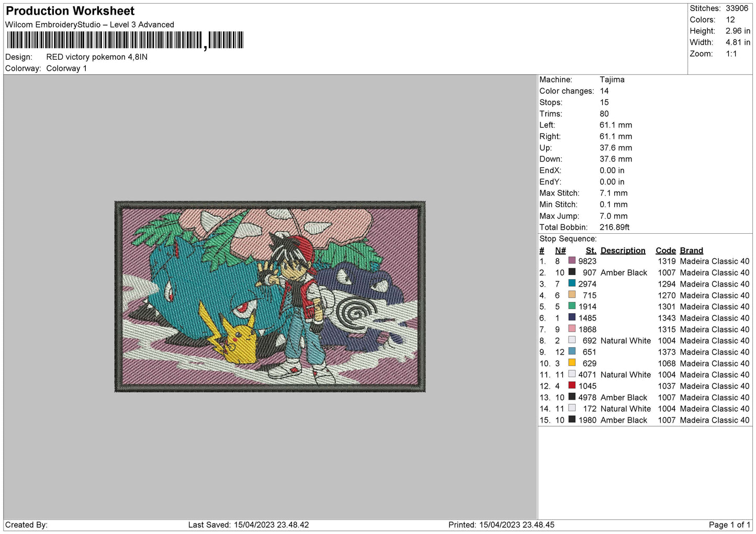Click the white swatch in stop 8

pyautogui.click(x=572, y=340)
